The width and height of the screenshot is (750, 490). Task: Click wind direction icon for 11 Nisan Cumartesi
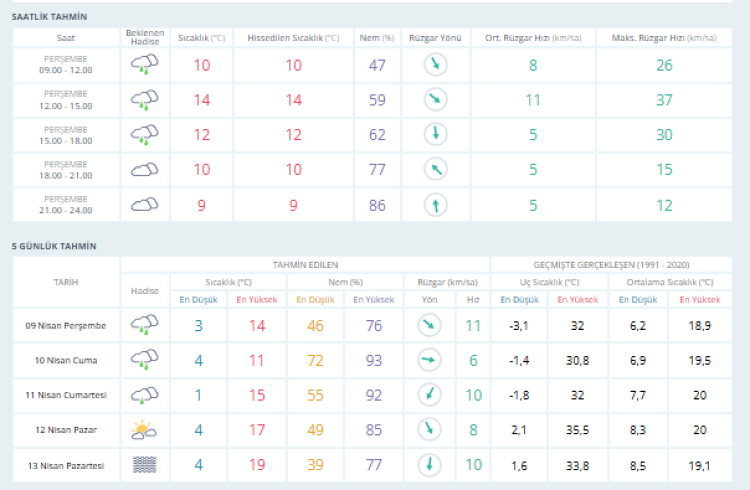click(x=430, y=395)
